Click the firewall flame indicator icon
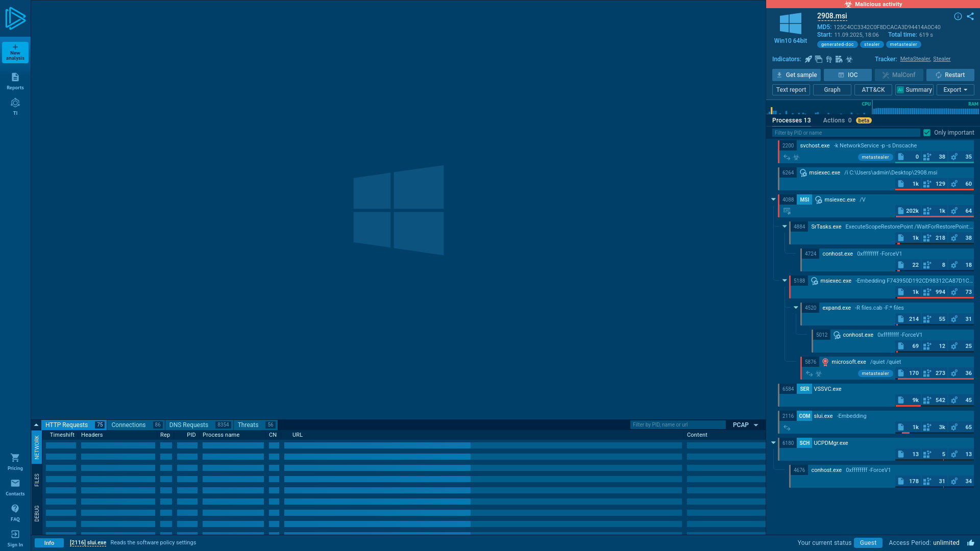980x551 pixels. (839, 59)
